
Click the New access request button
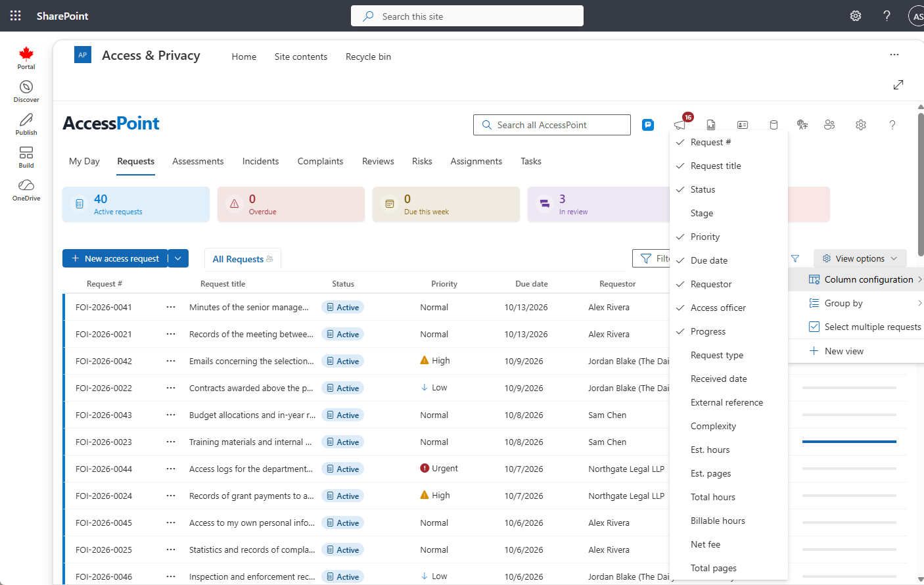pyautogui.click(x=115, y=258)
